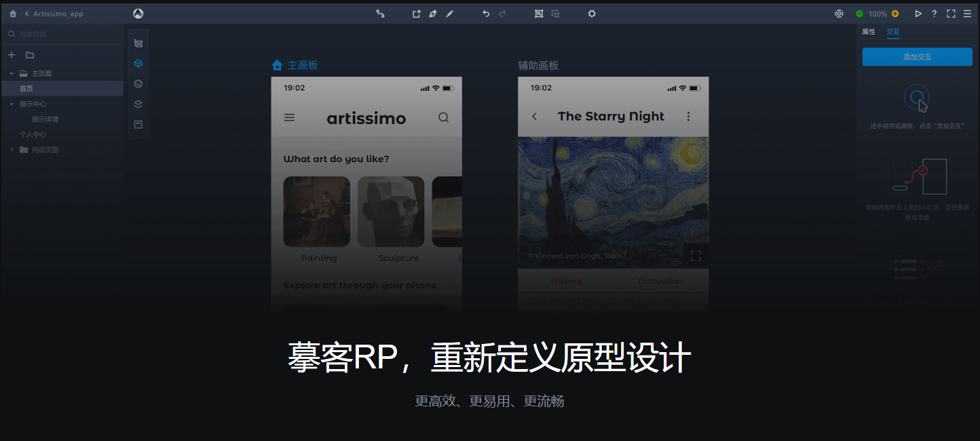Click the three-dot menu in Starry Night mockup
This screenshot has height=441, width=980.
coord(688,117)
